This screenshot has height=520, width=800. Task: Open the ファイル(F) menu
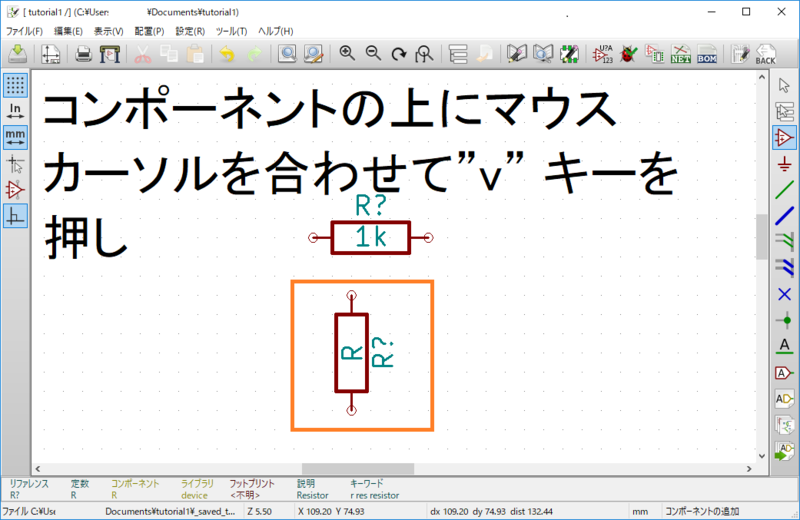24,31
